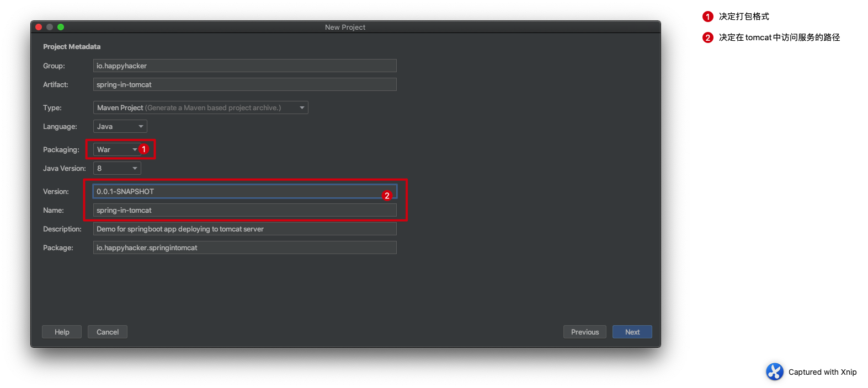868x388 pixels.
Task: Proceed with the Next button
Action: 632,332
